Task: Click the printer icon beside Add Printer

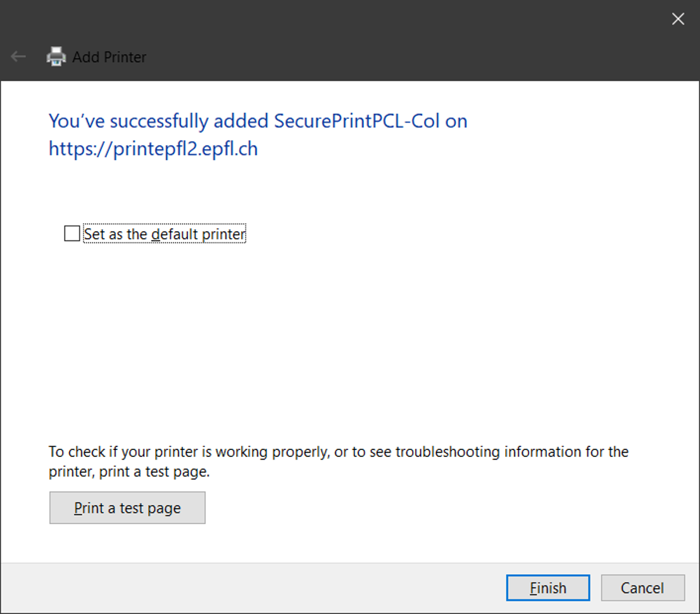Action: [56, 57]
